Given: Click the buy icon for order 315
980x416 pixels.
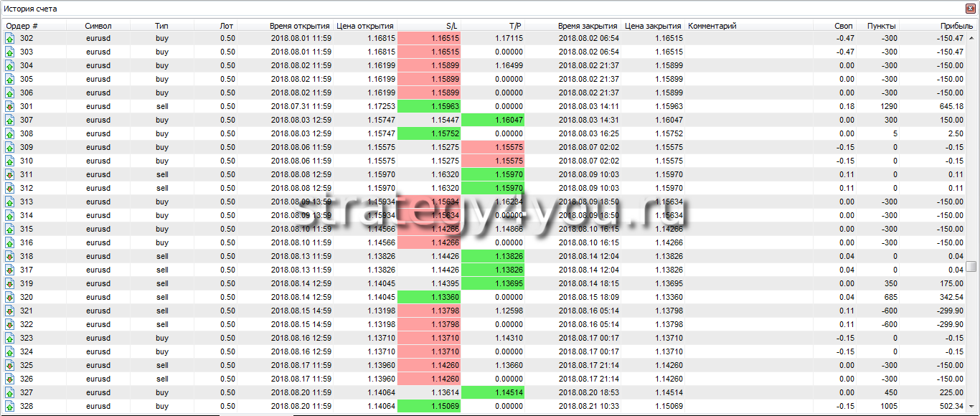Looking at the screenshot, I should coord(10,229).
